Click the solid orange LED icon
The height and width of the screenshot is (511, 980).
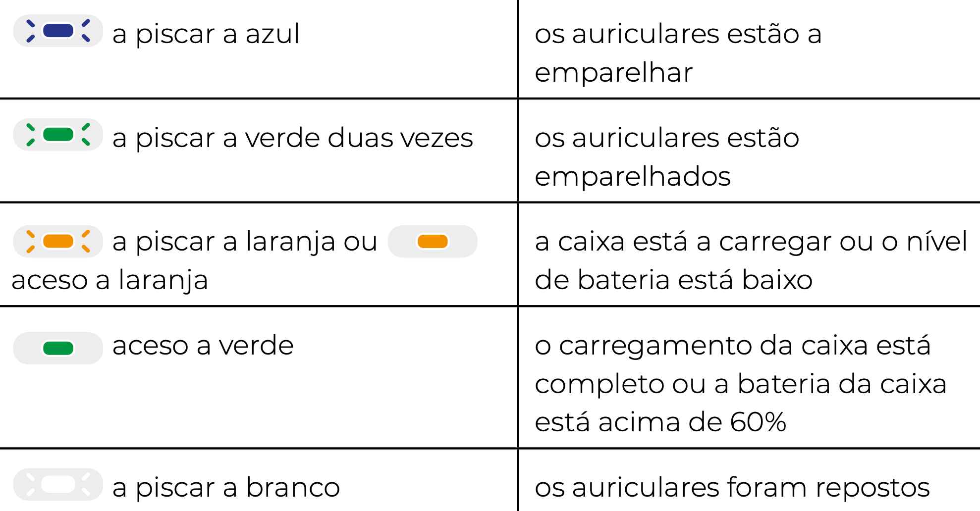433,242
